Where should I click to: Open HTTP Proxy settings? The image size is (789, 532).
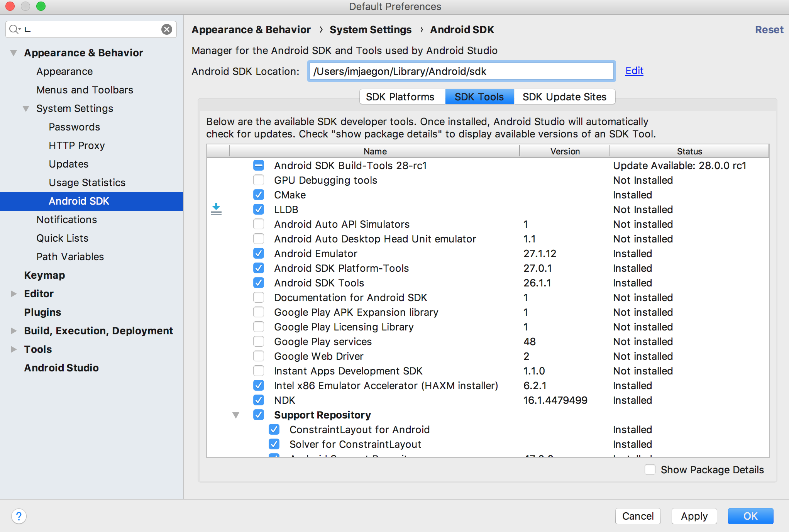point(77,146)
